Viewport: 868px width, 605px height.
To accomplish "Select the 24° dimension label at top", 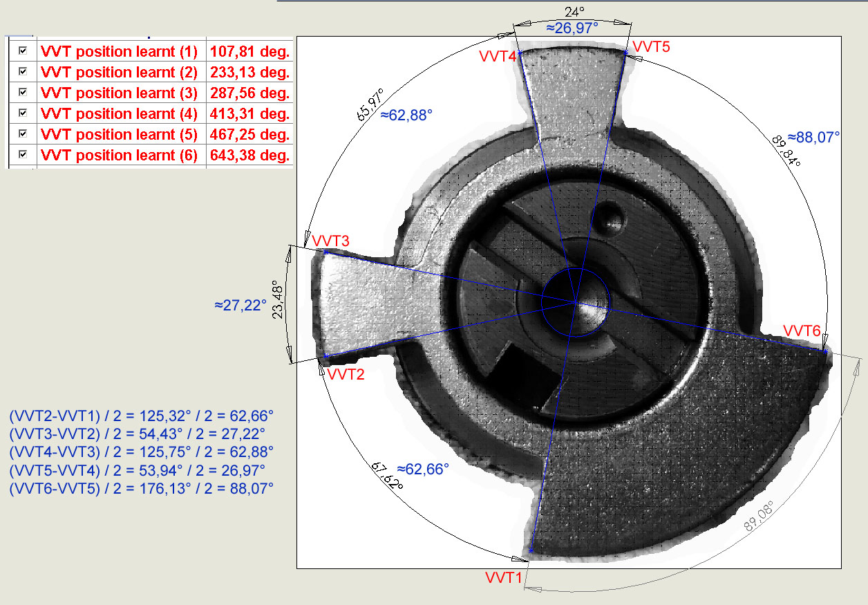I will (x=572, y=12).
